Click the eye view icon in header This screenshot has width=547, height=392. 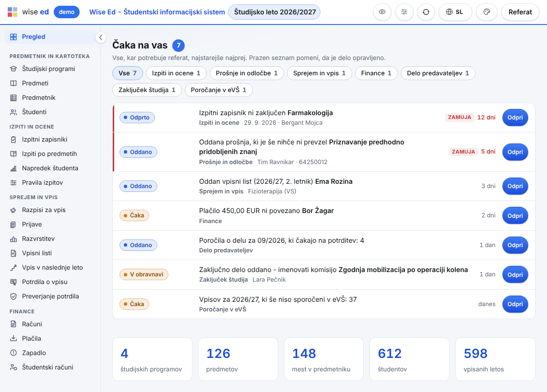point(382,12)
